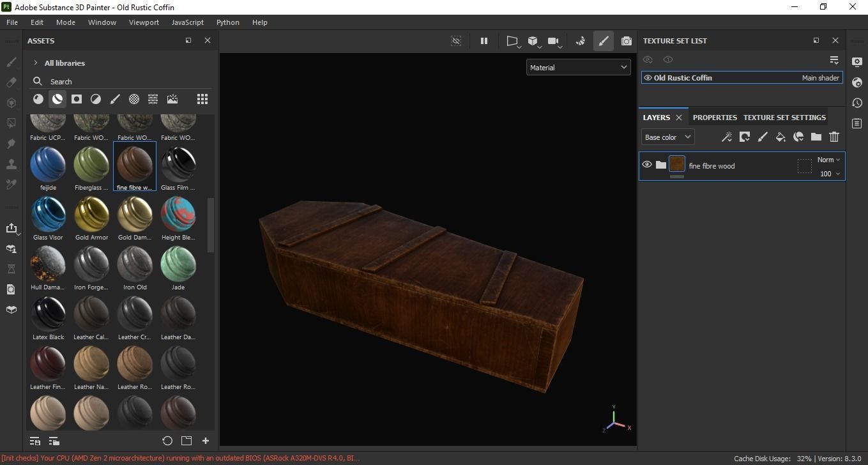Open camera selection dropdown
The height and width of the screenshot is (465, 868).
[554, 42]
